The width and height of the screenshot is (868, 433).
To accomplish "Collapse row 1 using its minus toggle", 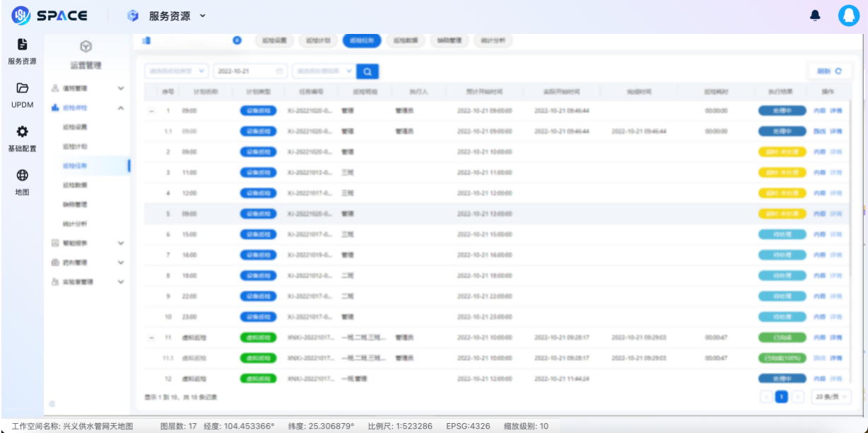I will point(152,111).
